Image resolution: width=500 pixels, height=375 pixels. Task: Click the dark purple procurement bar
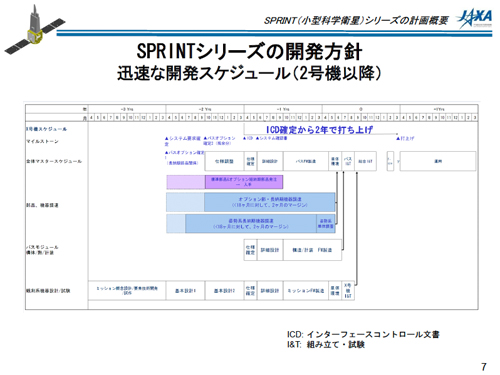pos(244,182)
